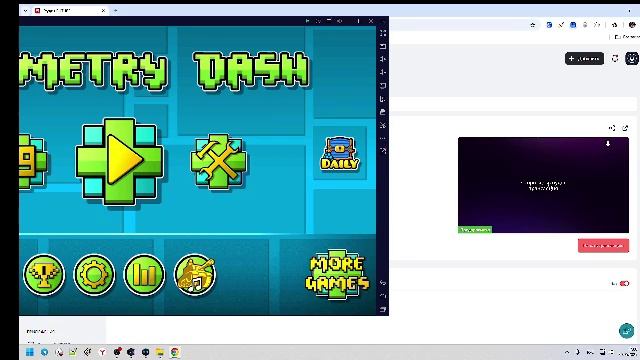Click the refresh icon beside the plus button
This screenshot has width=640, height=360.
click(615, 58)
